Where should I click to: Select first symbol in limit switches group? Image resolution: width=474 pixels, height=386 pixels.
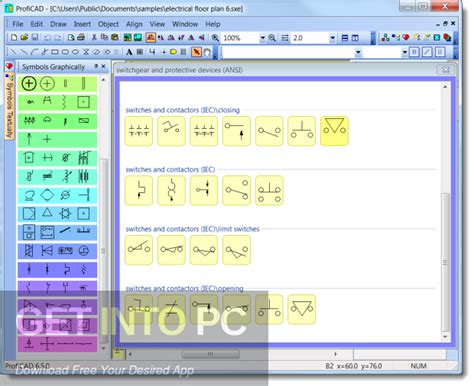click(139, 250)
